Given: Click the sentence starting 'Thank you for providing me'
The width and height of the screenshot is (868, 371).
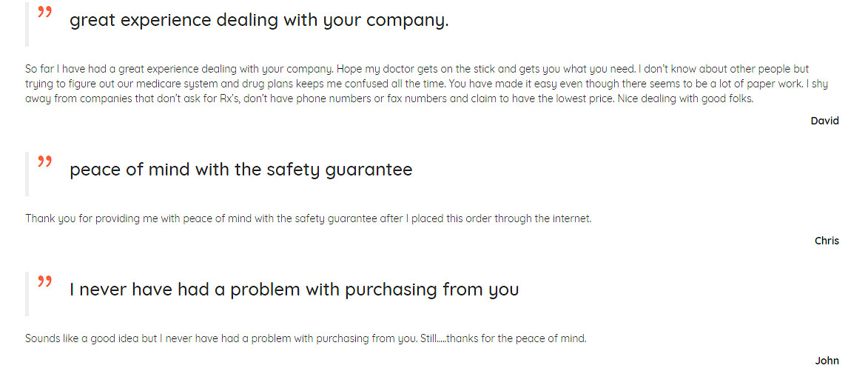Looking at the screenshot, I should click(x=309, y=218).
